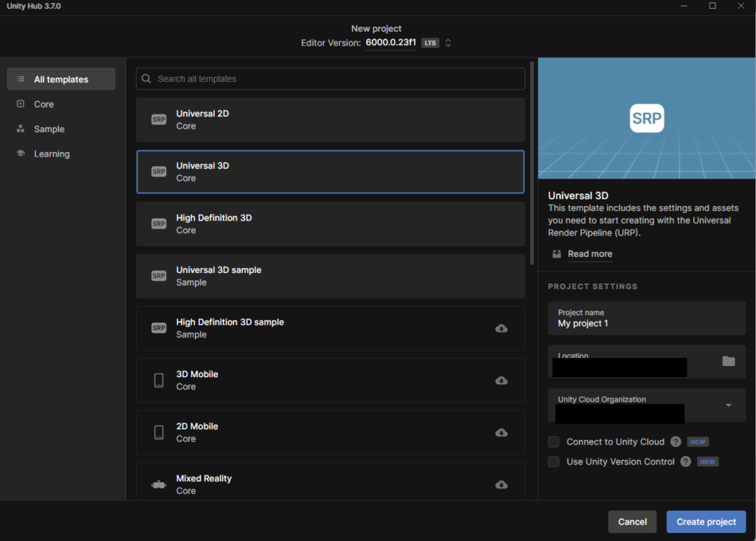Image resolution: width=756 pixels, height=541 pixels.
Task: Click the search magnifier icon
Action: 147,78
